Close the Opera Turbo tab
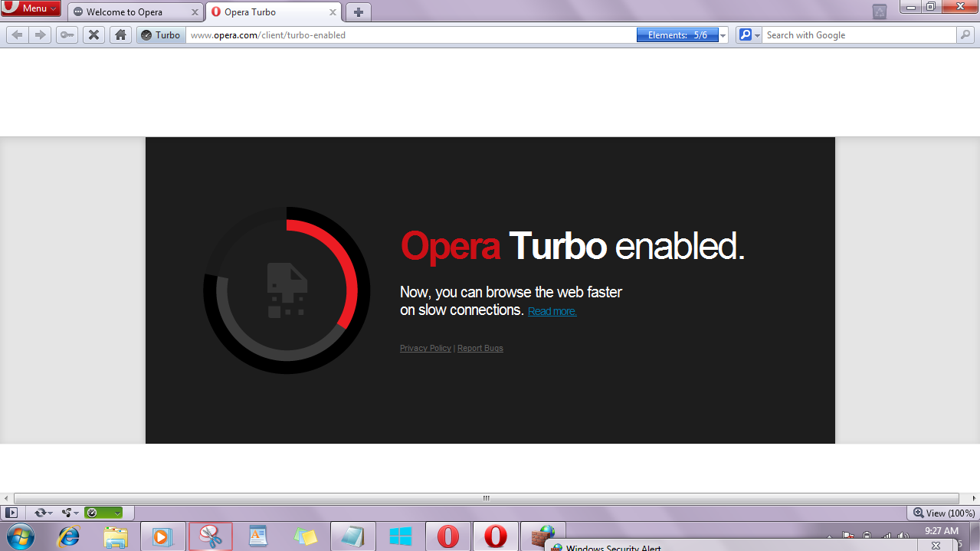Image resolution: width=980 pixels, height=551 pixels. click(x=333, y=12)
